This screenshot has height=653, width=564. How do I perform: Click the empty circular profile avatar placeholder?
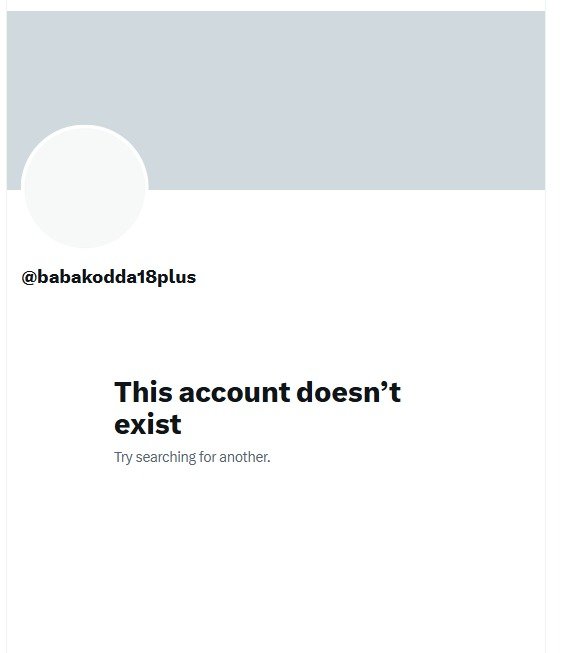(x=85, y=187)
